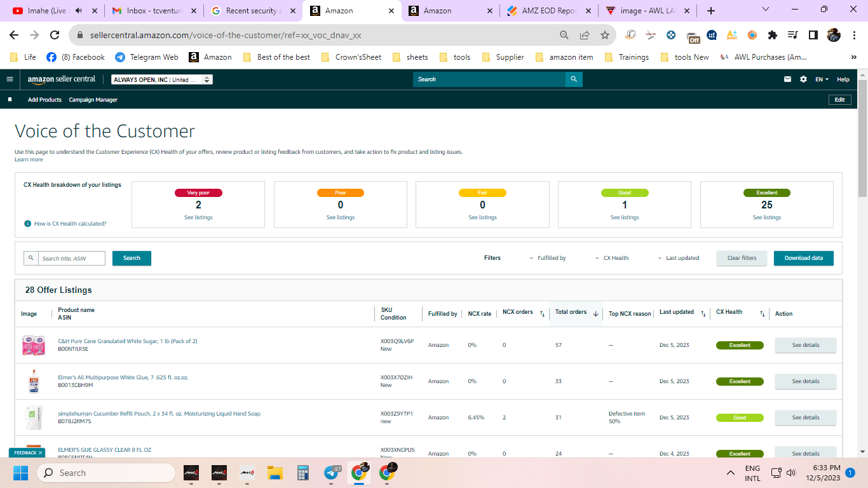Click the Clear filters button

pos(742,258)
